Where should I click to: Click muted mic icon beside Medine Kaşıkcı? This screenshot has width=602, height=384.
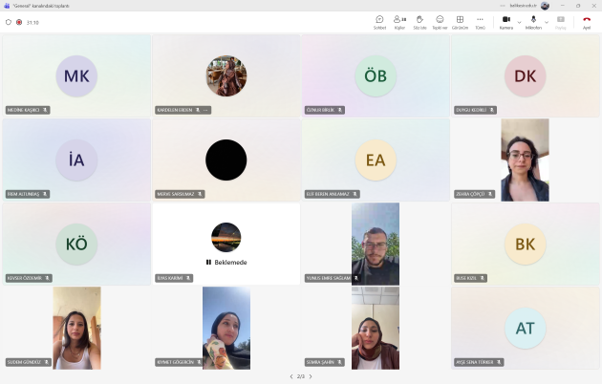pos(45,110)
